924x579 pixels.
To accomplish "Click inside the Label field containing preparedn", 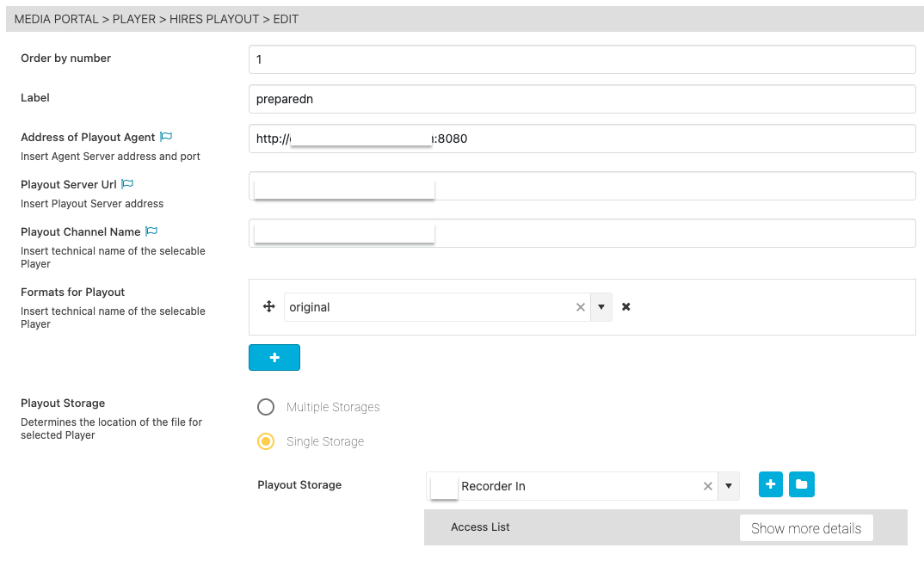I will click(x=430, y=99).
